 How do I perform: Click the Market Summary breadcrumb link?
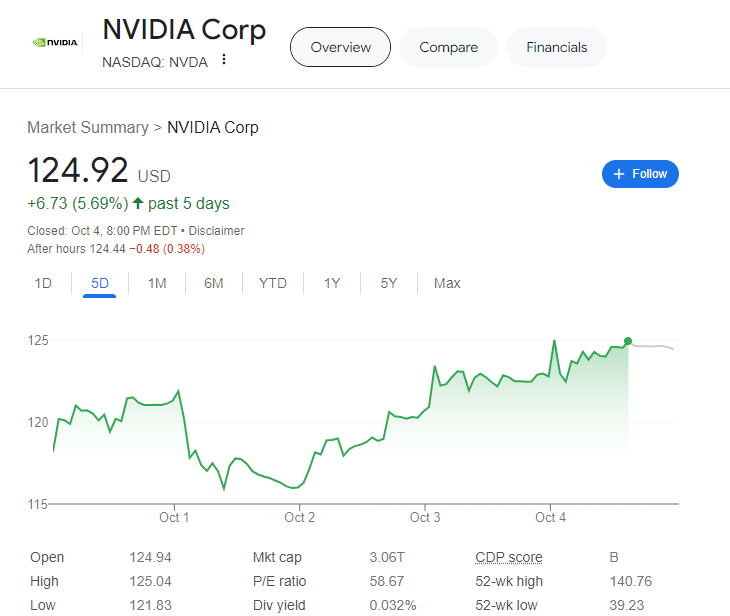tap(87, 127)
